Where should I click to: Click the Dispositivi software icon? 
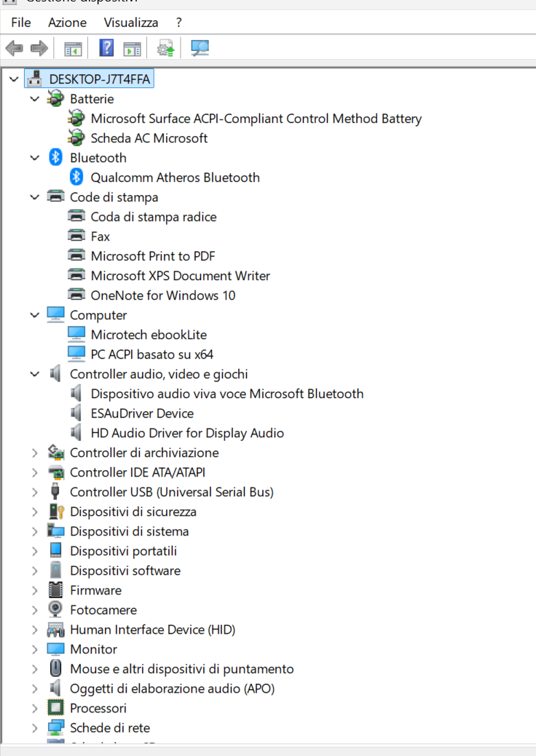tap(55, 570)
